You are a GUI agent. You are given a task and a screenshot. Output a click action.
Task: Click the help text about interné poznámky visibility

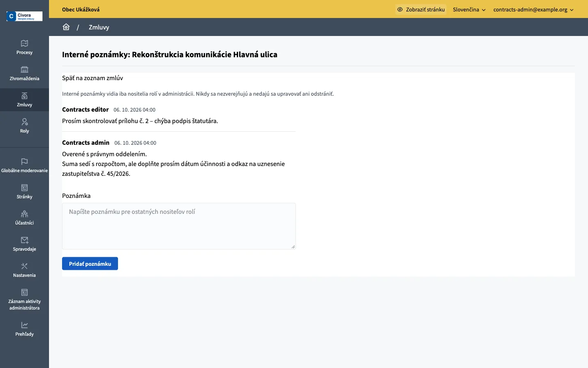click(198, 94)
